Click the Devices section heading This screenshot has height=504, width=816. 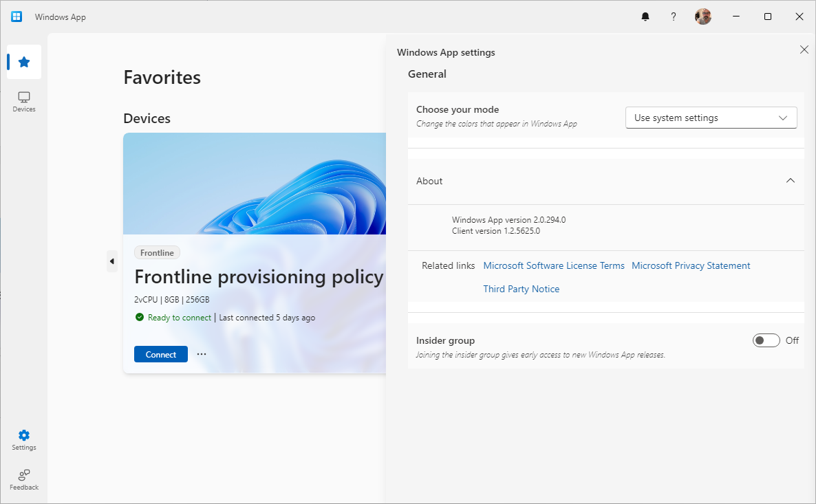[x=147, y=118]
